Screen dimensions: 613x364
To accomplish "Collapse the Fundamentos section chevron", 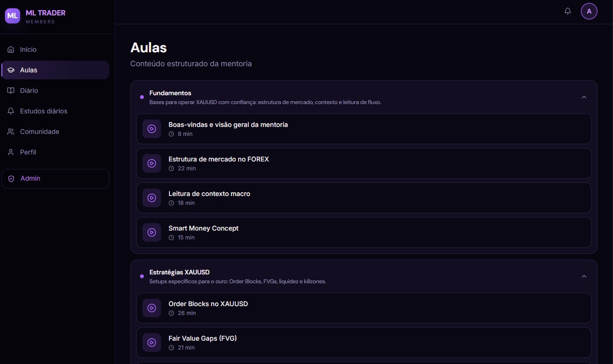I will (584, 97).
